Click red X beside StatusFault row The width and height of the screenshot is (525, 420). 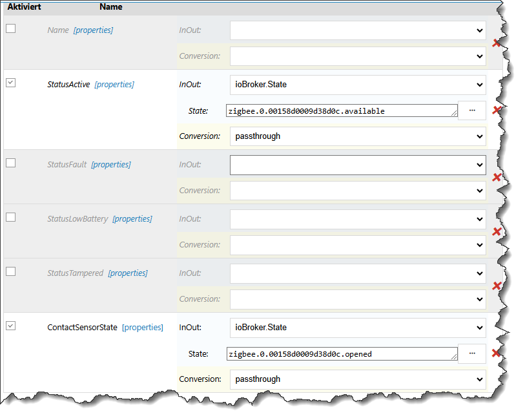[x=496, y=177]
